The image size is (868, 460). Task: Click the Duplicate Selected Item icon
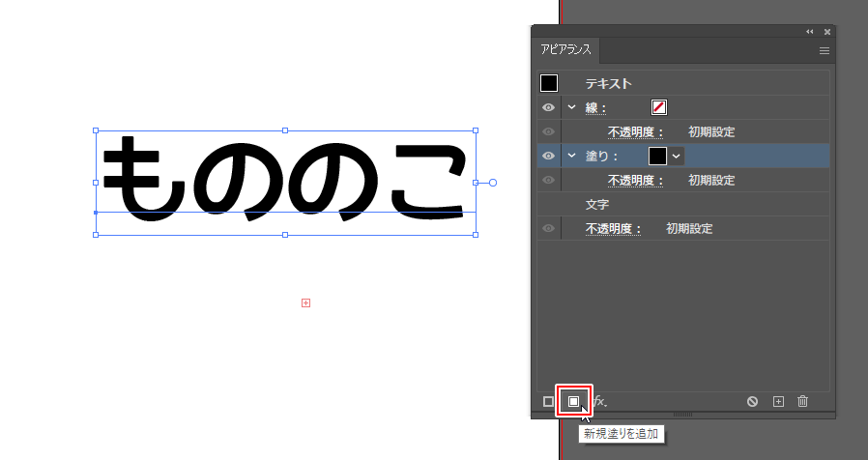point(778,401)
